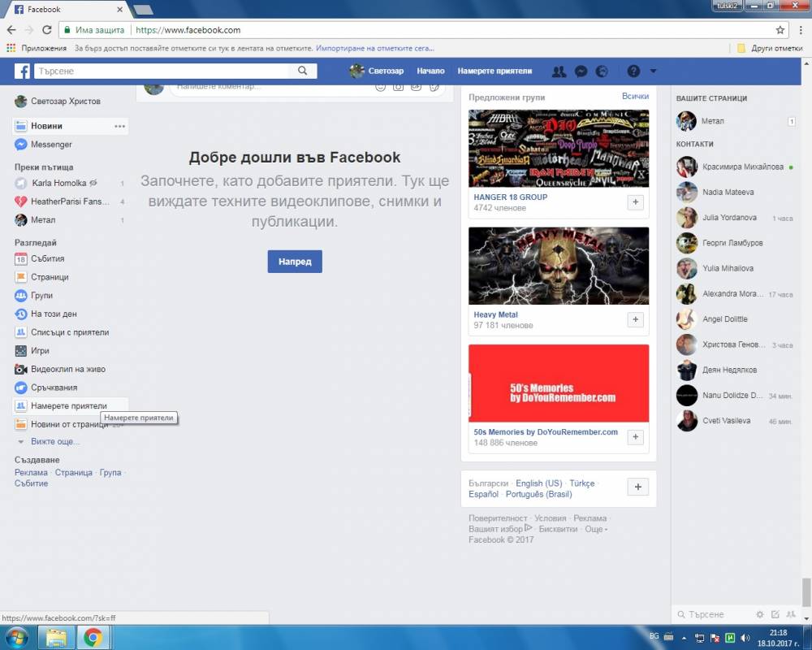The height and width of the screenshot is (650, 812).
Task: Expand the account dropdown arrow in the header
Action: click(653, 71)
